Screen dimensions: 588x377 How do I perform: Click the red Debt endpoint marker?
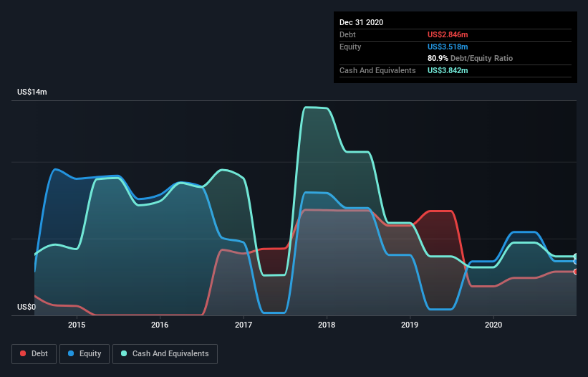coord(576,272)
